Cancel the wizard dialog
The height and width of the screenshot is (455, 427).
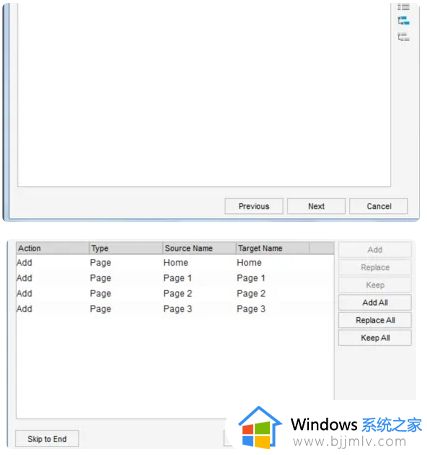pos(379,206)
